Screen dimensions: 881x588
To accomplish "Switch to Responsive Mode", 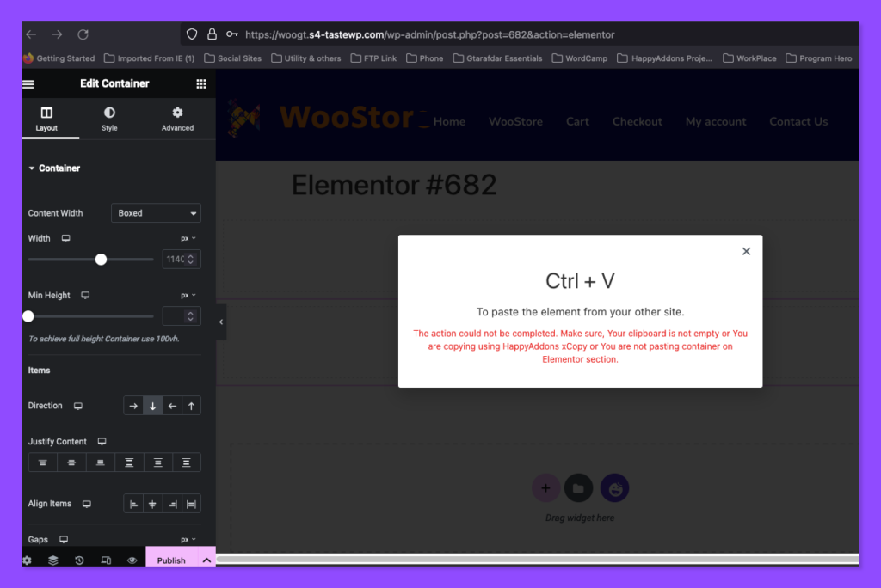I will coord(106,560).
